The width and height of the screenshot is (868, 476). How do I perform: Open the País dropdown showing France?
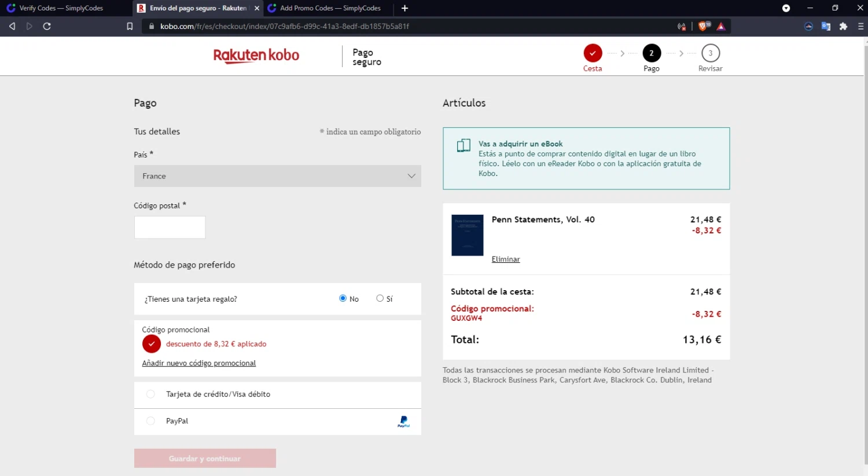pyautogui.click(x=278, y=176)
